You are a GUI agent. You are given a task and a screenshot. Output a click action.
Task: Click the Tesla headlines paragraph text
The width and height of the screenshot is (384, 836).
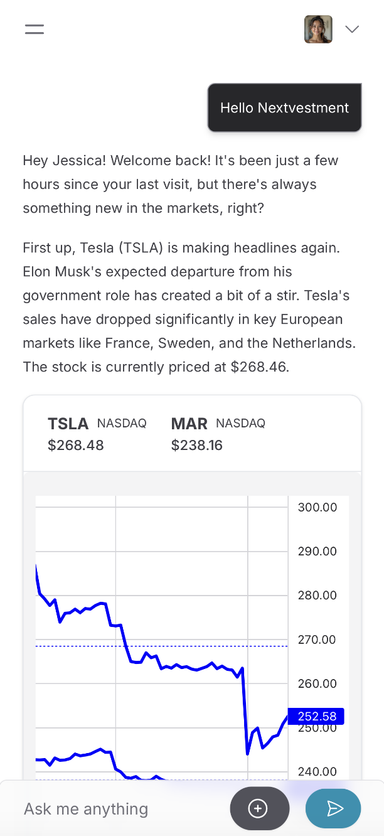pyautogui.click(x=189, y=307)
